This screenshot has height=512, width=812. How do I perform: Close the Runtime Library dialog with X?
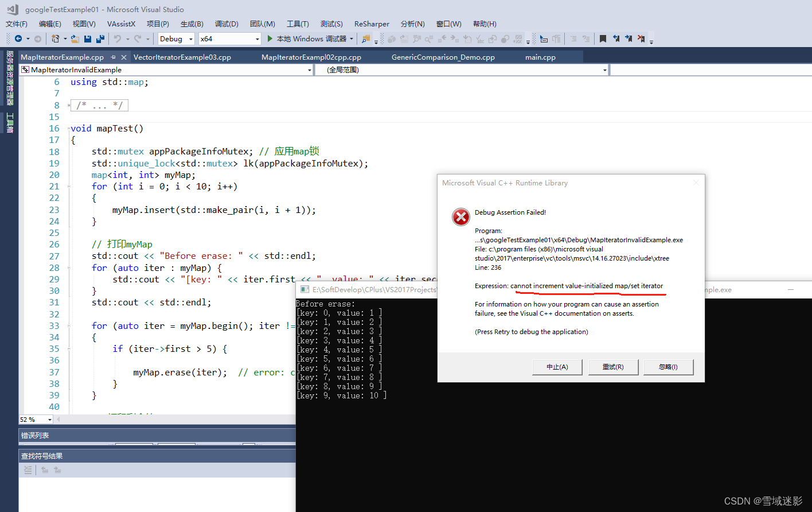[x=696, y=183]
